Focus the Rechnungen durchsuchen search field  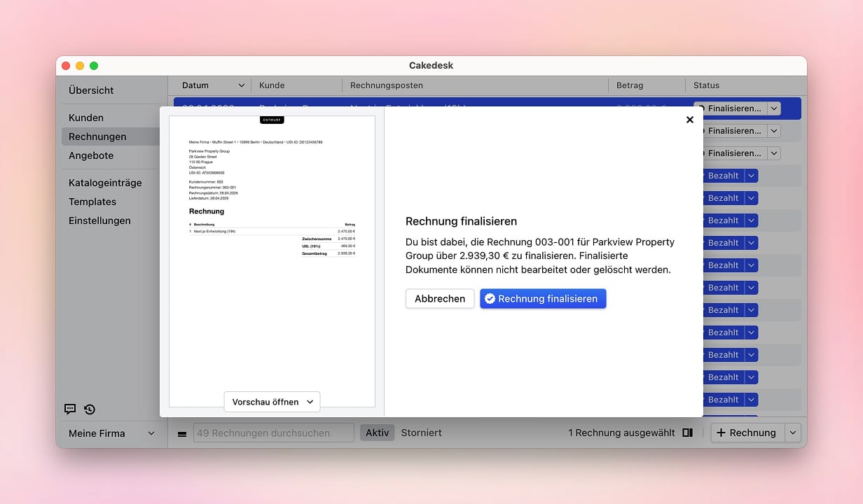(273, 433)
